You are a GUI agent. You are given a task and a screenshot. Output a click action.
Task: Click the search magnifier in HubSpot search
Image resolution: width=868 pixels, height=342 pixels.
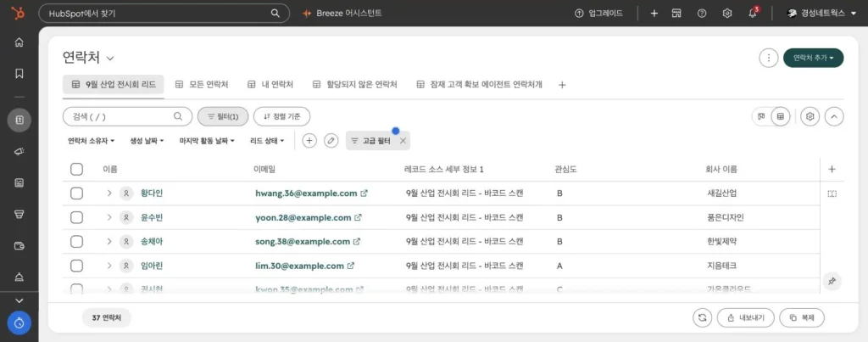point(275,14)
